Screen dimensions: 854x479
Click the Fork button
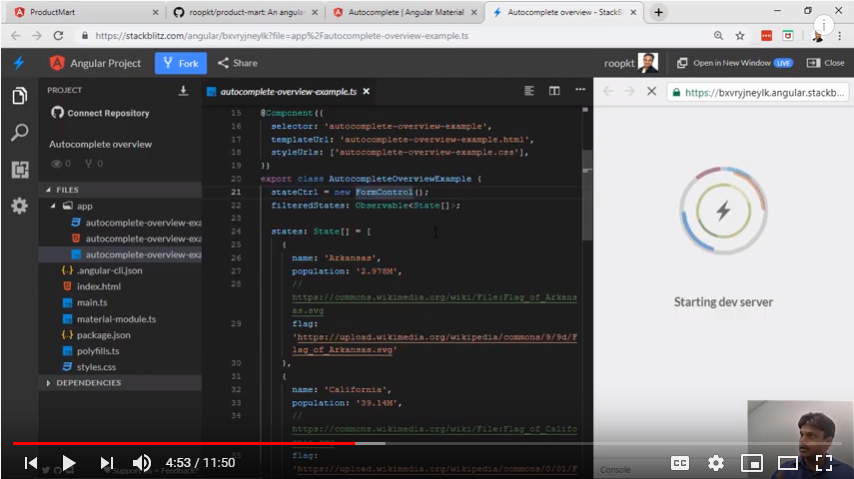coord(181,63)
